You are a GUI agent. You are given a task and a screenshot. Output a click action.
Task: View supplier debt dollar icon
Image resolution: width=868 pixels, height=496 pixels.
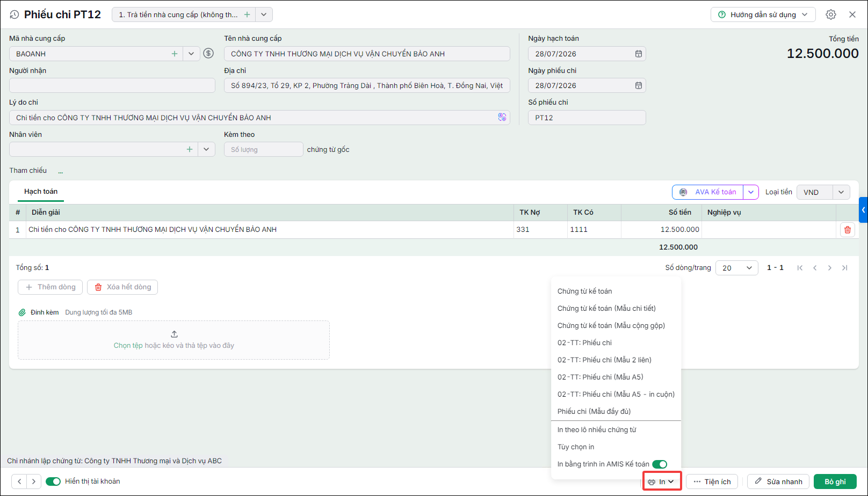(208, 53)
